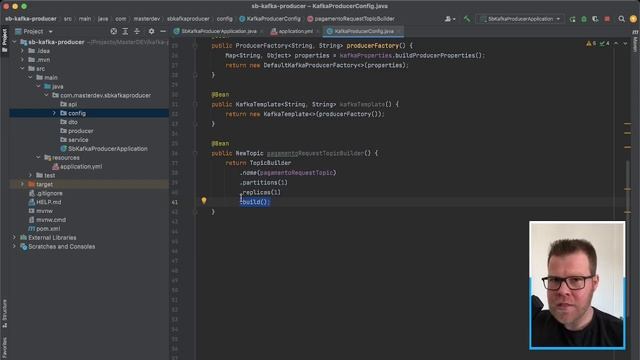Click the selected .build() code text
640x360 pixels.
point(255,202)
